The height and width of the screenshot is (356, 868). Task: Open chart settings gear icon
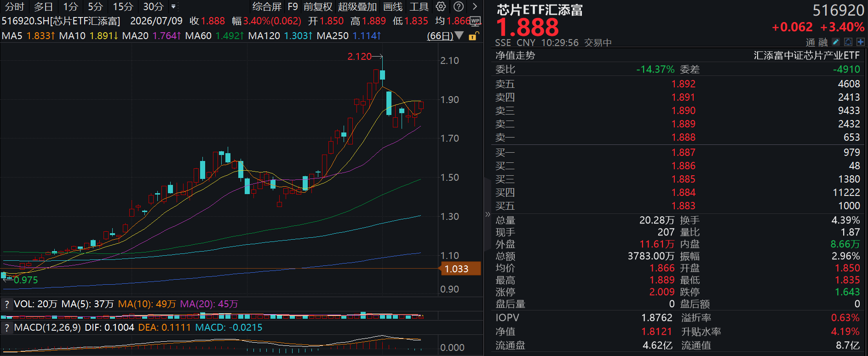tap(441, 6)
